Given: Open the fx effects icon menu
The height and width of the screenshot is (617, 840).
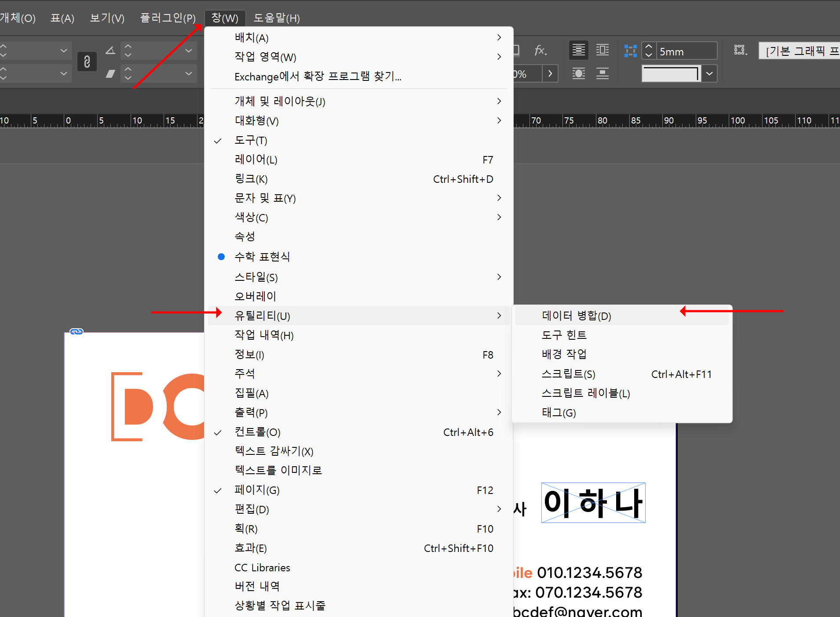Looking at the screenshot, I should tap(540, 51).
